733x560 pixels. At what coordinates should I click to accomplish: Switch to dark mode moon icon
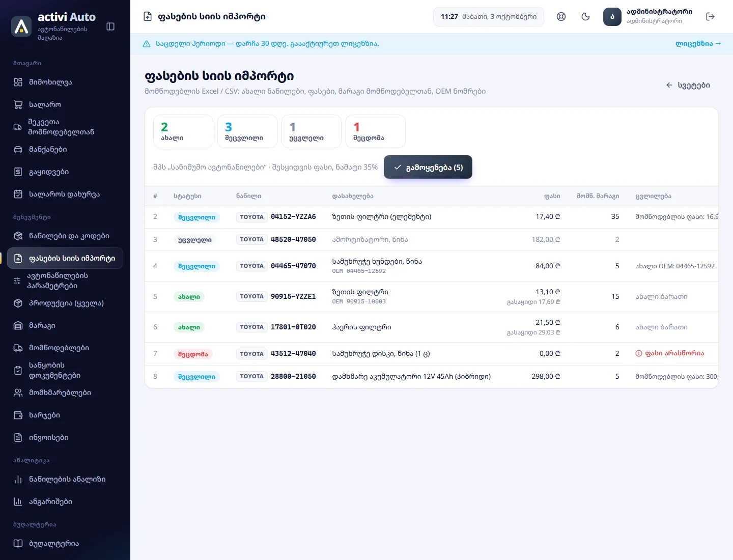click(585, 16)
